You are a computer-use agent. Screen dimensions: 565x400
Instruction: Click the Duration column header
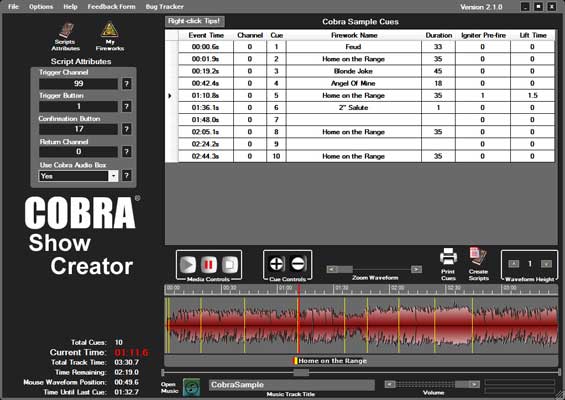pos(438,35)
